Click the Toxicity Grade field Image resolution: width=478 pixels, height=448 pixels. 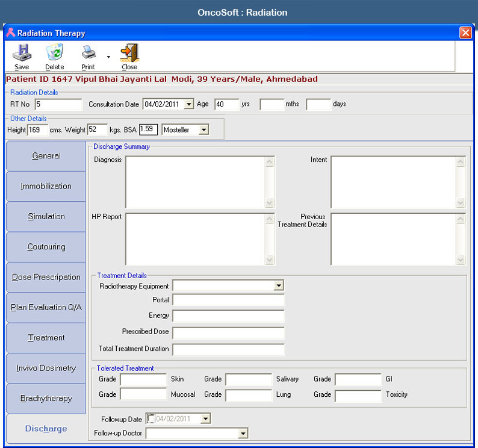pos(358,396)
